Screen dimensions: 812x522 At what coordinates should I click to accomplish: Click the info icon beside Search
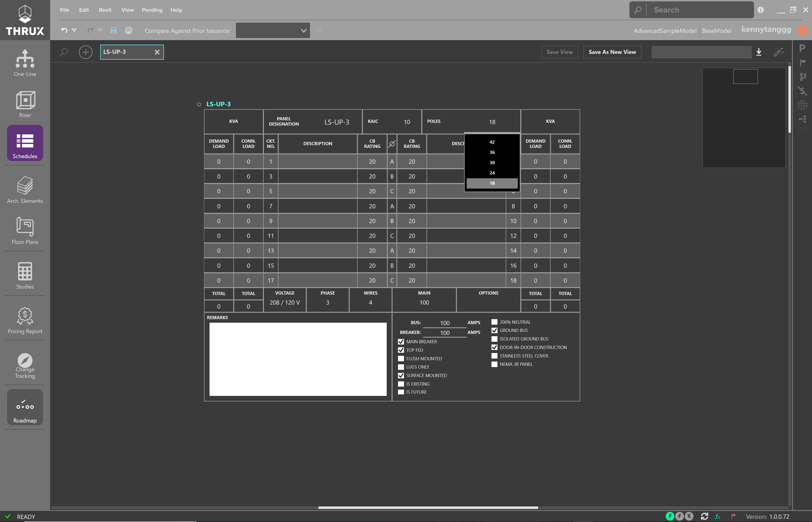coord(761,10)
